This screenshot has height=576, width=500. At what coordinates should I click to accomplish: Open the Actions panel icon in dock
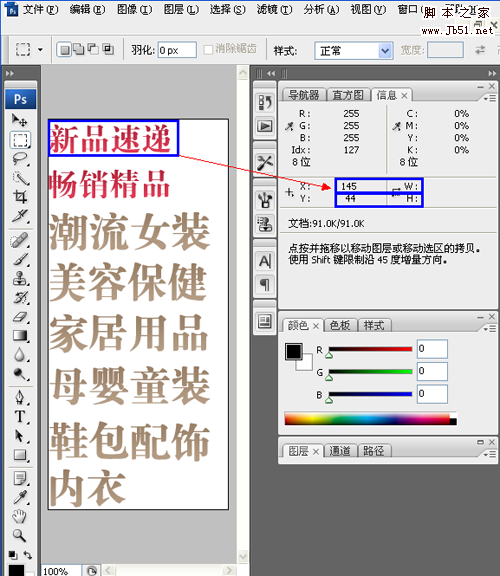click(x=265, y=126)
